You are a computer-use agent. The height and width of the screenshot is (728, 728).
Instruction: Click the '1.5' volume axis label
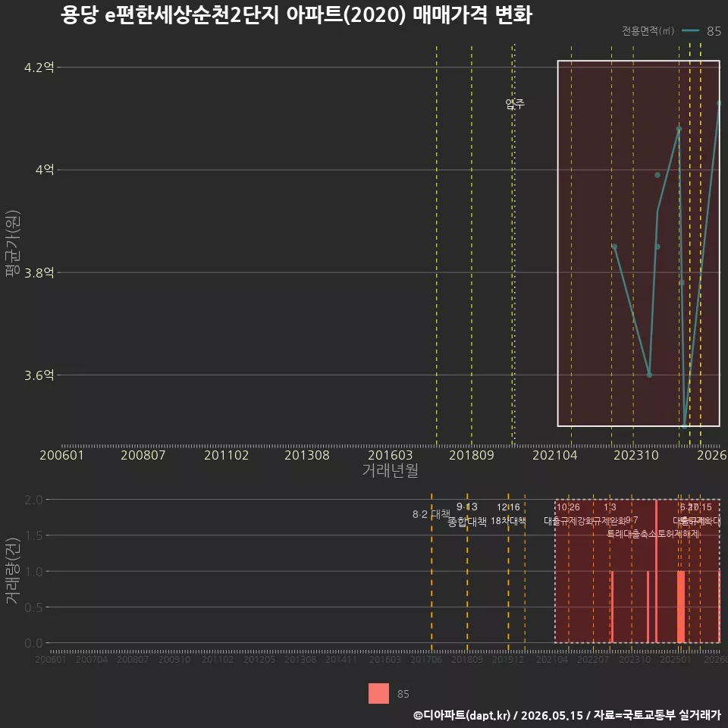coord(33,535)
